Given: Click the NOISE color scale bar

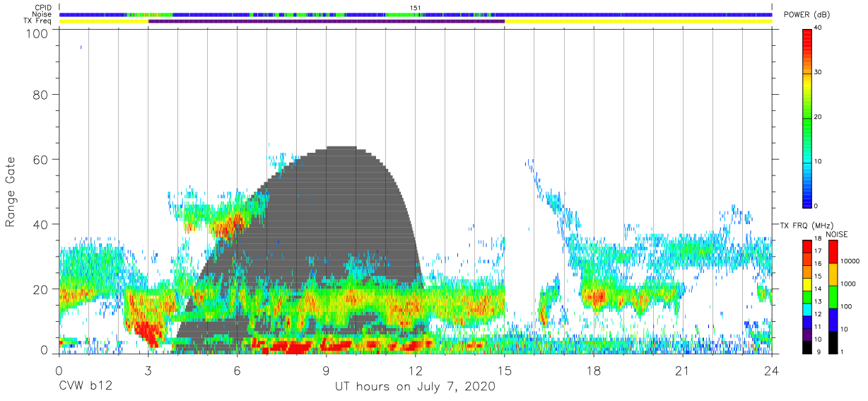Looking at the screenshot, I should (x=833, y=297).
